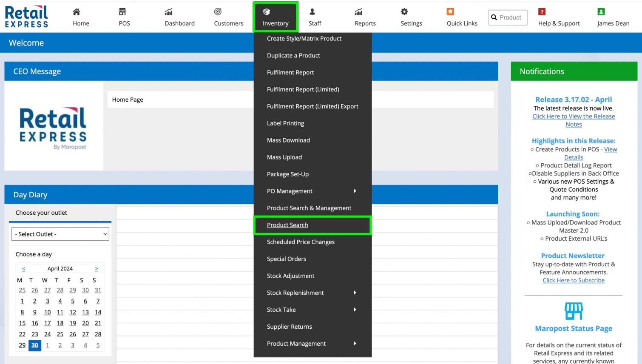Open the Select Outlet dropdown
Viewport: 642px width, 364px height.
60,234
